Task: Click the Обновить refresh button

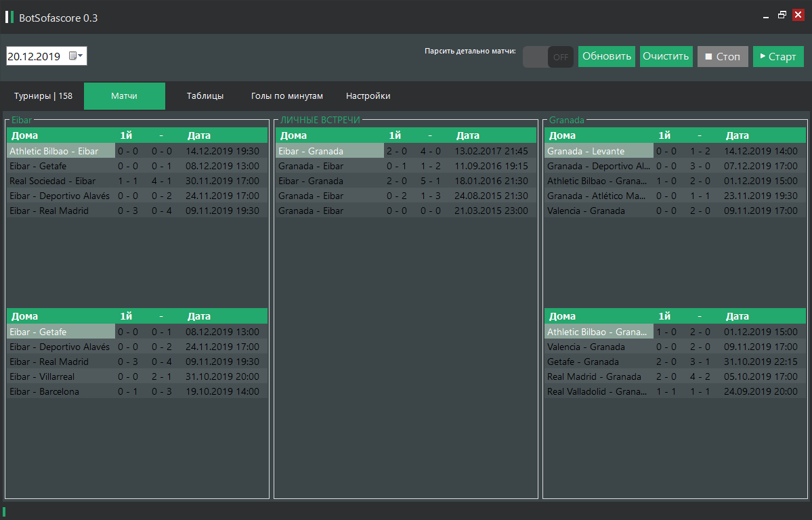Action: pyautogui.click(x=607, y=57)
